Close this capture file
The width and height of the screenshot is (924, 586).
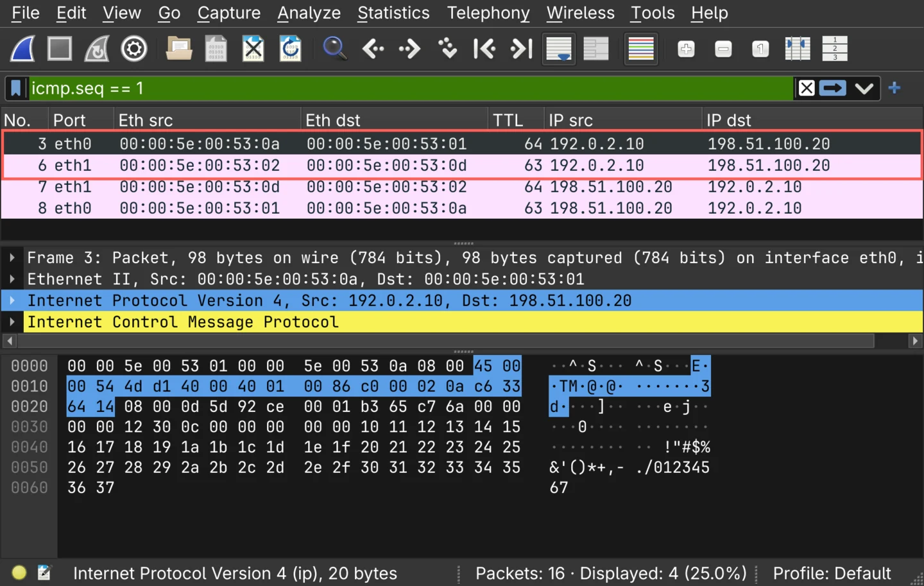tap(253, 49)
